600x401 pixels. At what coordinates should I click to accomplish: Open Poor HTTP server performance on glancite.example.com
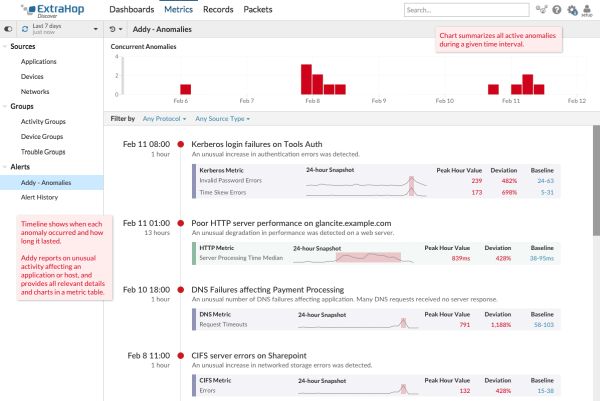(x=291, y=223)
